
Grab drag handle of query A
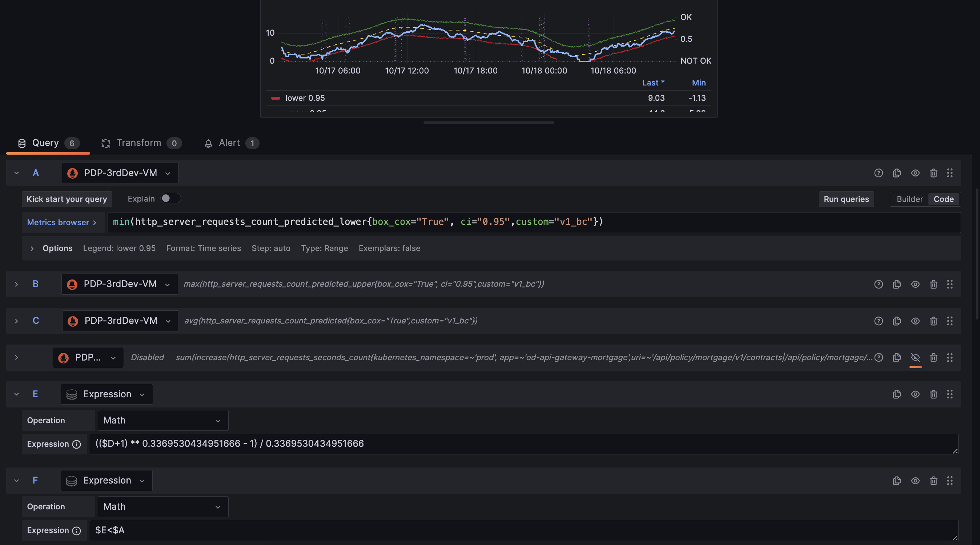click(x=950, y=173)
